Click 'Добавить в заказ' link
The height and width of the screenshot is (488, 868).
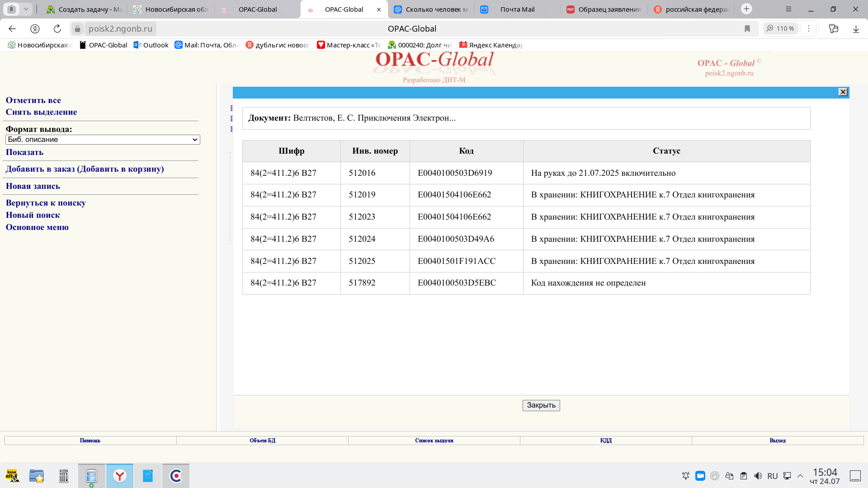(85, 169)
